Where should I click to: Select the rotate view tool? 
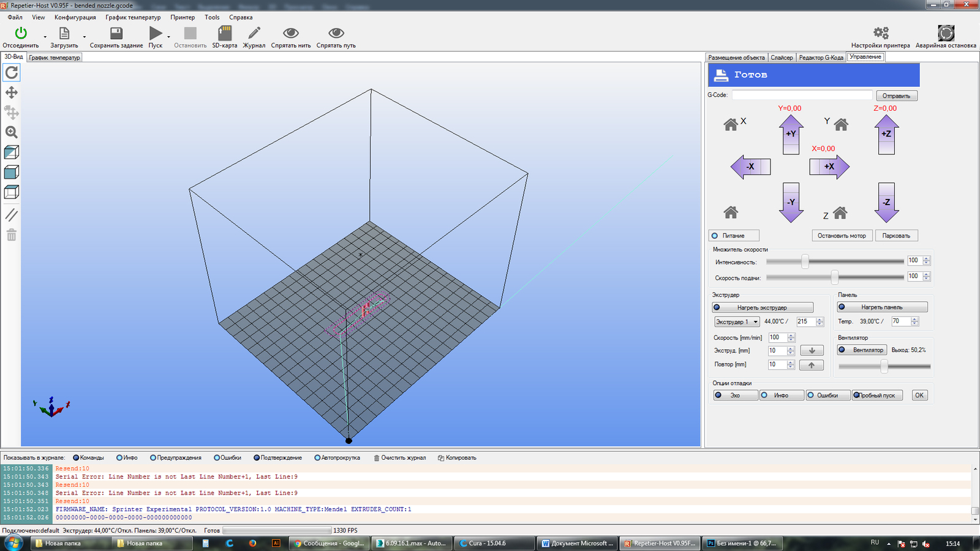click(x=12, y=73)
